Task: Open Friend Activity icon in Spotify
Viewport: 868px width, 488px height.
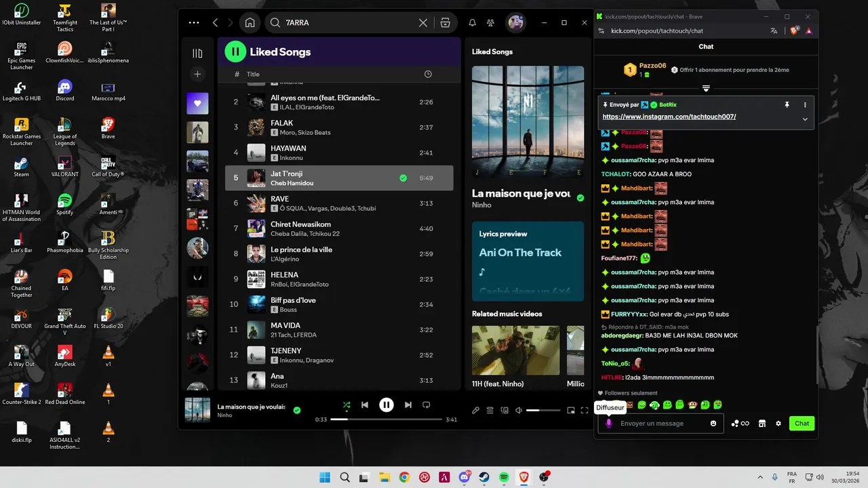Action: (x=490, y=22)
